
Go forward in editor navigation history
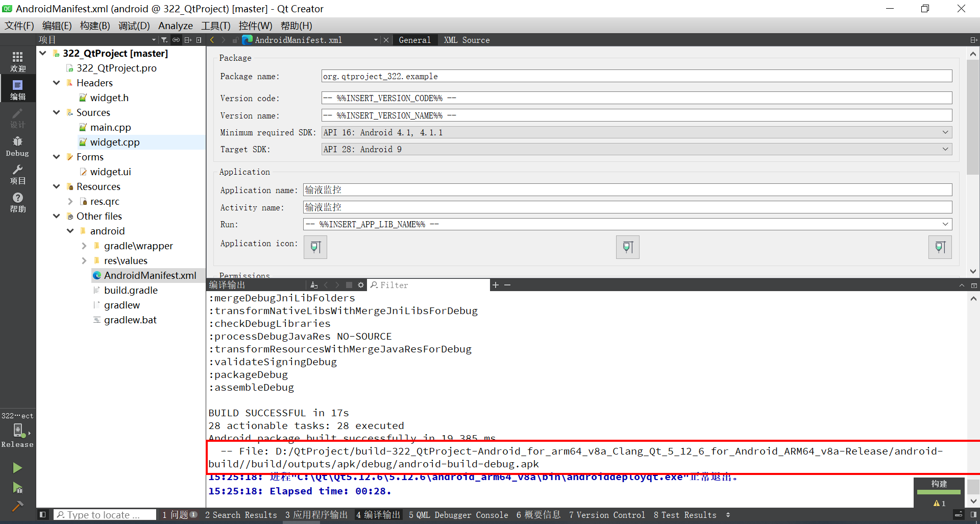[x=224, y=40]
